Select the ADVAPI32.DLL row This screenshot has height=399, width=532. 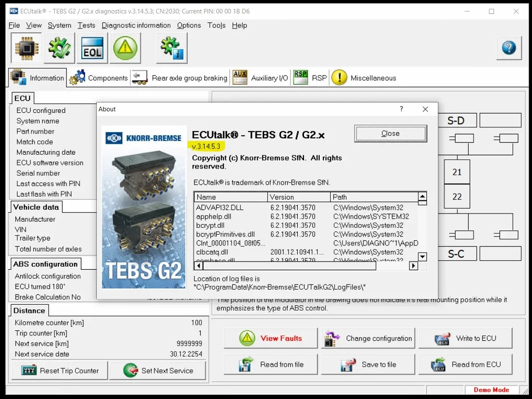click(306, 208)
